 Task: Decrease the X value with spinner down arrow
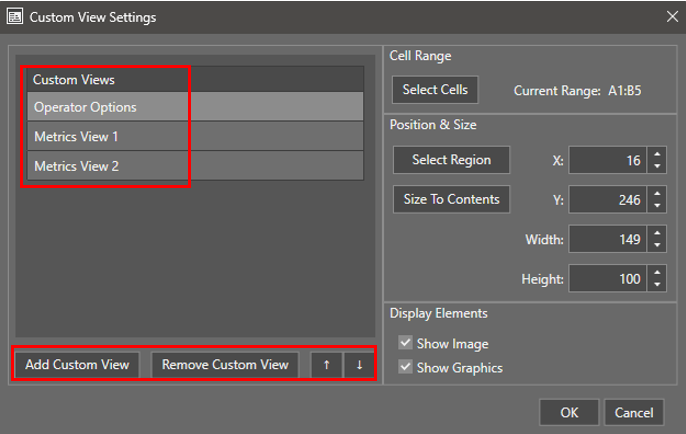click(x=656, y=166)
